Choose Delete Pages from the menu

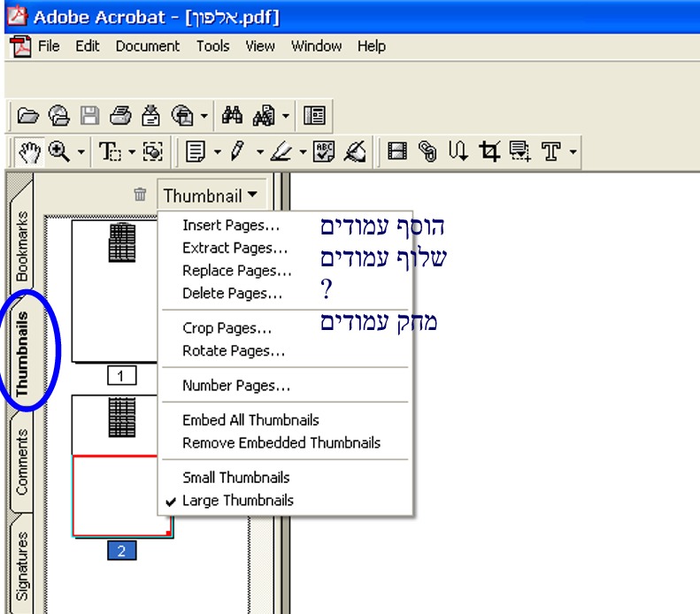(284, 294)
